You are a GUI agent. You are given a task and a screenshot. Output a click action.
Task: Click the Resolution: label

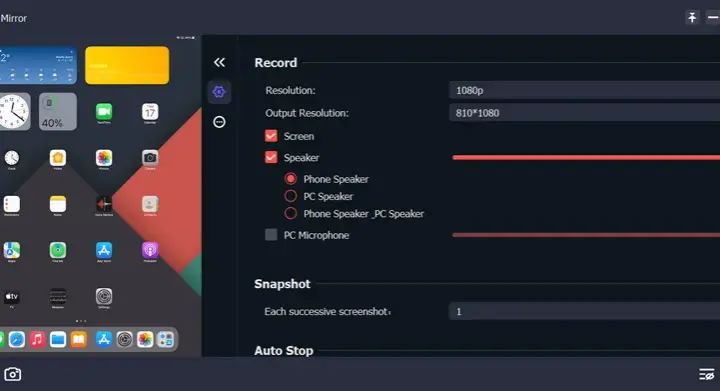point(290,90)
